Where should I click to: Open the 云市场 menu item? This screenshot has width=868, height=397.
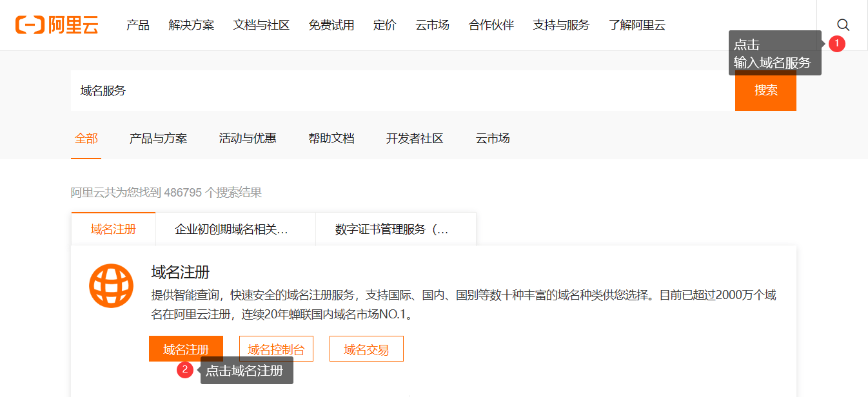432,25
